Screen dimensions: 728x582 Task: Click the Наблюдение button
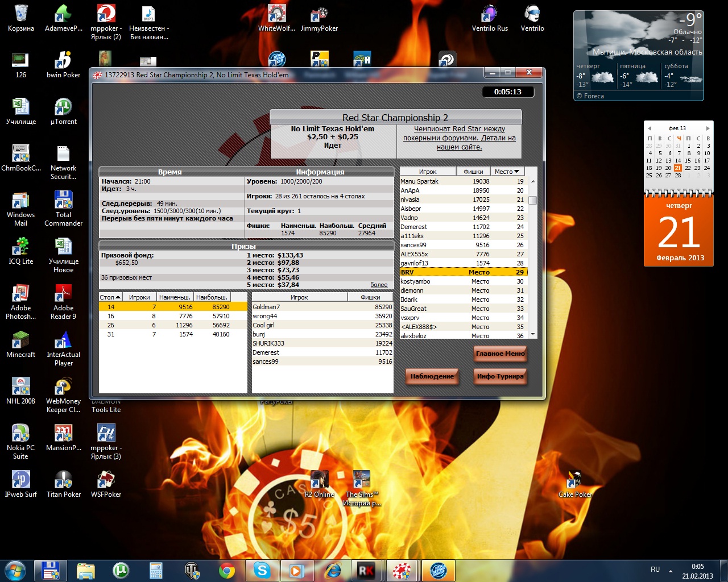tap(432, 376)
